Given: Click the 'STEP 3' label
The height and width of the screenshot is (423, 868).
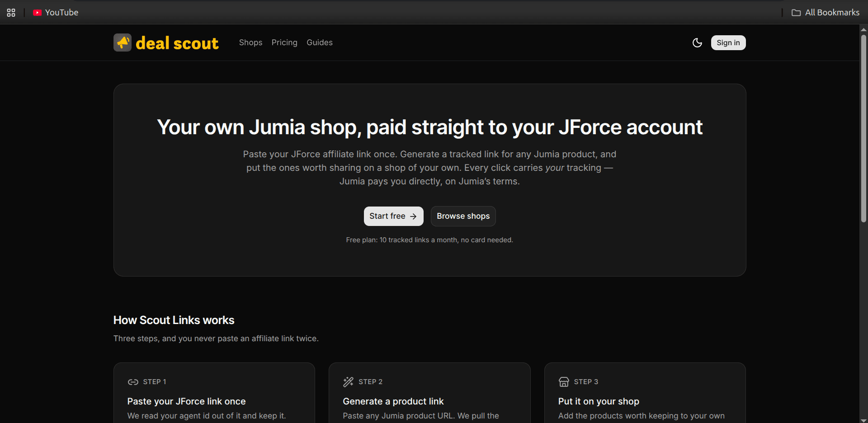Looking at the screenshot, I should 586,382.
